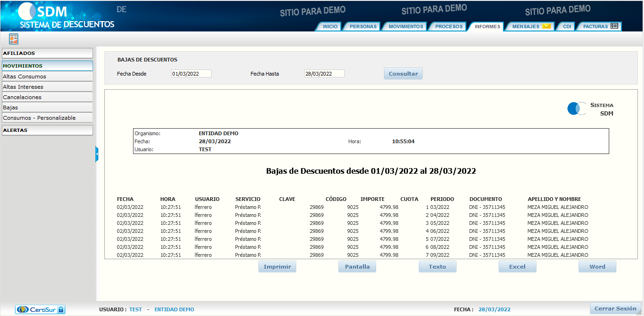Open the Altas Consumos report

click(x=47, y=77)
